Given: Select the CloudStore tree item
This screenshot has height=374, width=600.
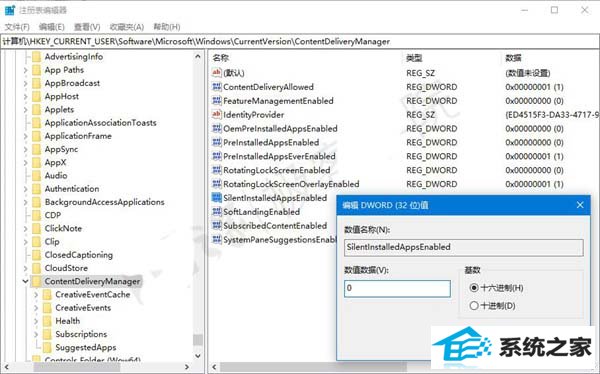Looking at the screenshot, I should 66,268.
